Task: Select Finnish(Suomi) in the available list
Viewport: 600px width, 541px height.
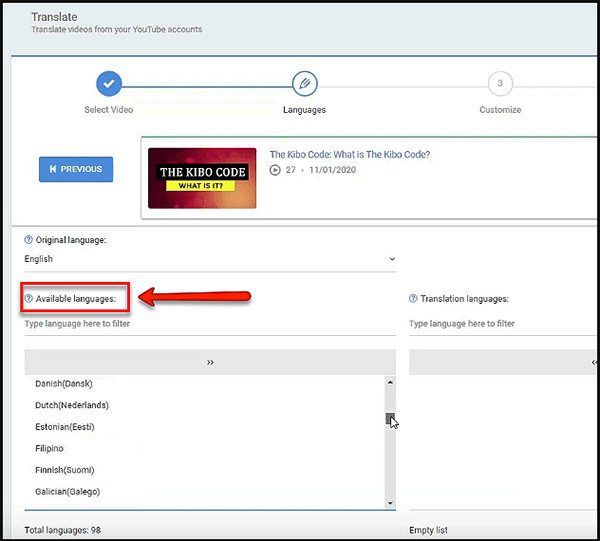Action: [65, 470]
